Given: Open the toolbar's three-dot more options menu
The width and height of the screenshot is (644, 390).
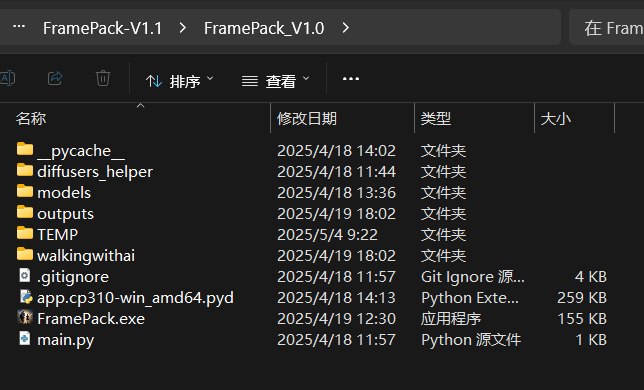Looking at the screenshot, I should (351, 79).
